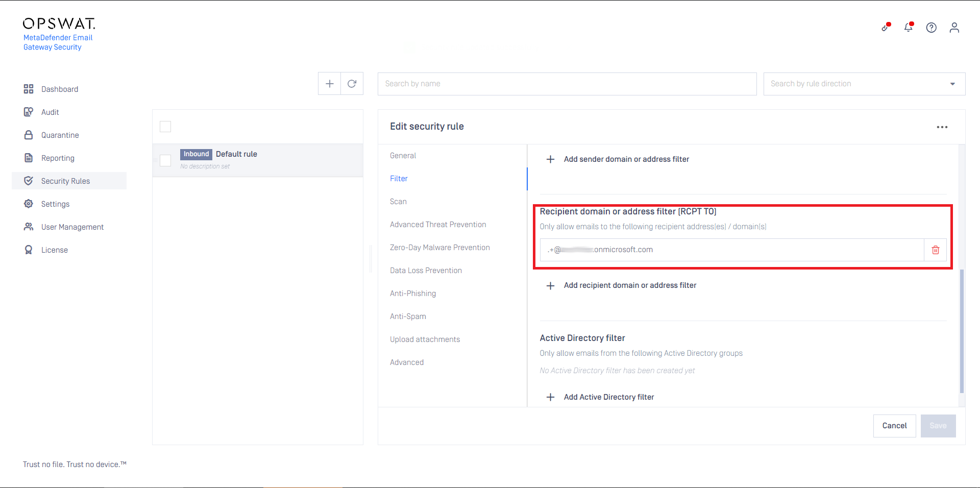Image resolution: width=980 pixels, height=488 pixels.
Task: Click the refresh rules list icon
Action: (x=352, y=84)
